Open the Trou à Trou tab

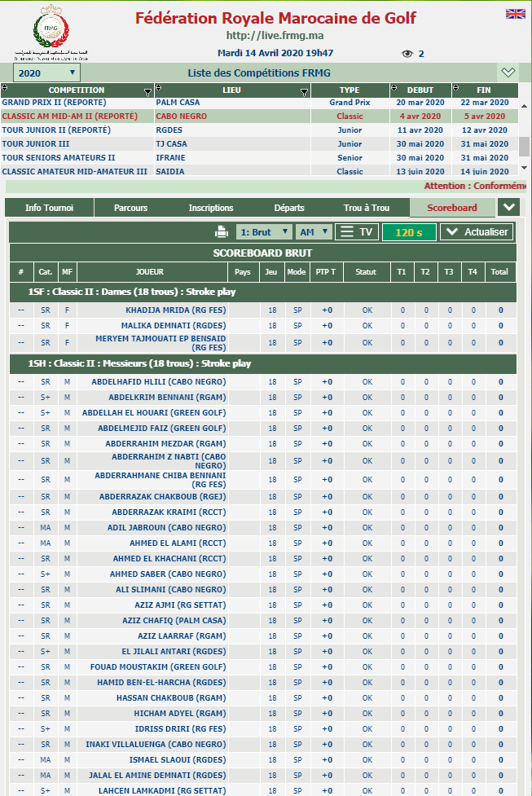pos(367,208)
